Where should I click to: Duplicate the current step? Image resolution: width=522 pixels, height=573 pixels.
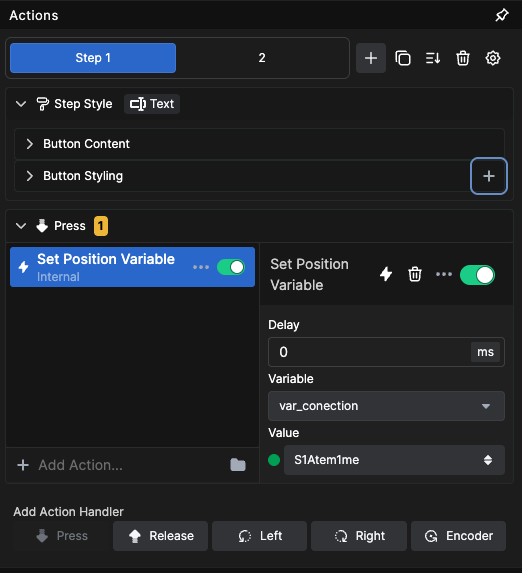click(x=402, y=58)
